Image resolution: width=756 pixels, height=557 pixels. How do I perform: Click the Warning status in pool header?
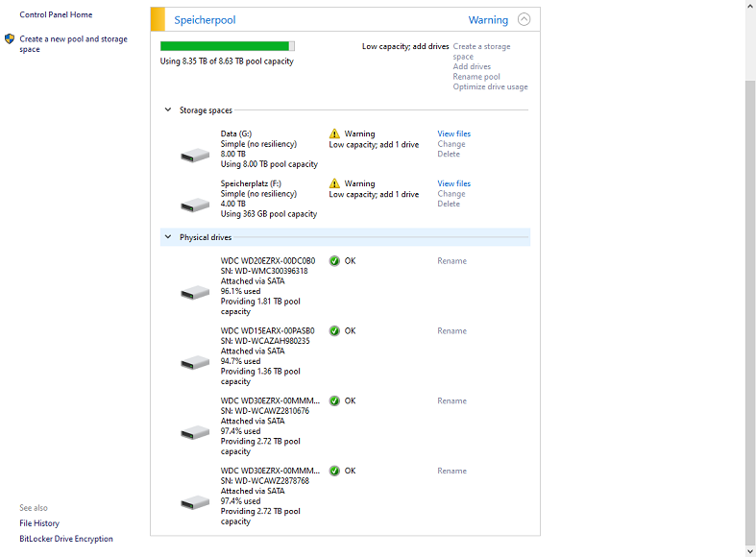(x=488, y=20)
